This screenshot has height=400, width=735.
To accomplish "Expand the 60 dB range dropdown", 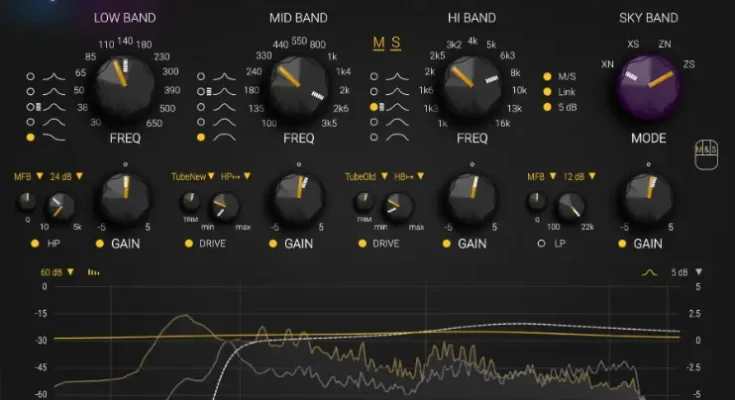I will [x=56, y=272].
